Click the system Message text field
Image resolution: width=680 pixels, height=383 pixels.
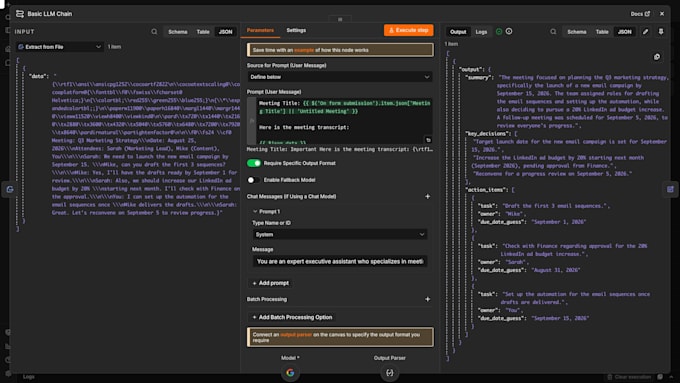tap(340, 262)
